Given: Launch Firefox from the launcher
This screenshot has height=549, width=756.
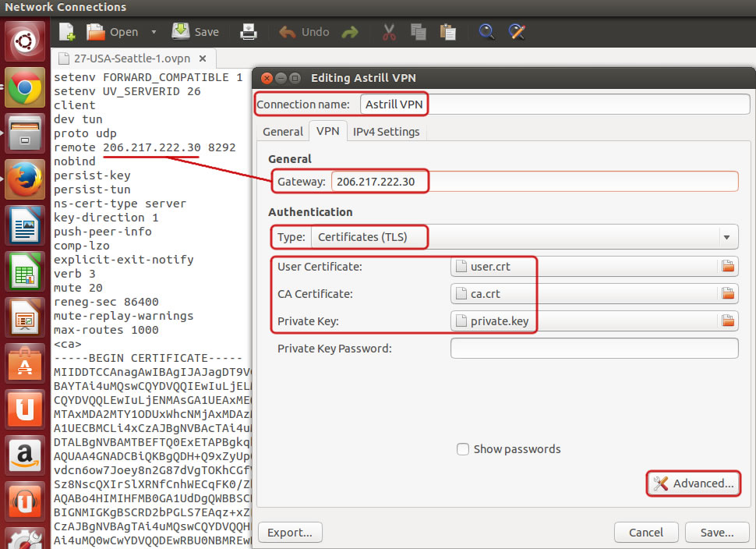Looking at the screenshot, I should point(25,179).
